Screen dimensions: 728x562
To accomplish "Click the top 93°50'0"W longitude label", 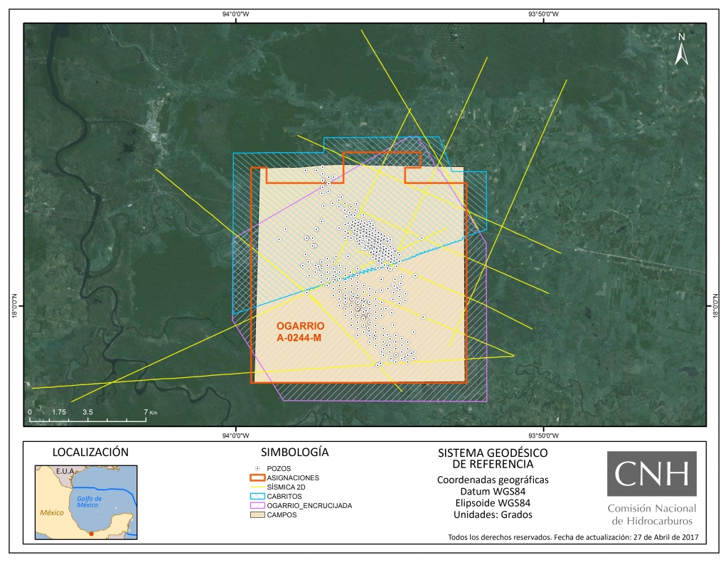I will 543,13.
